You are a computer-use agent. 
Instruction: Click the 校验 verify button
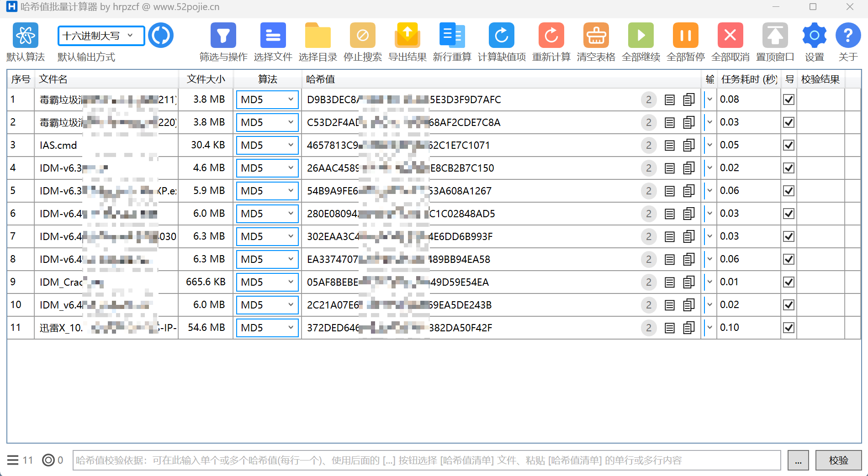(x=838, y=460)
